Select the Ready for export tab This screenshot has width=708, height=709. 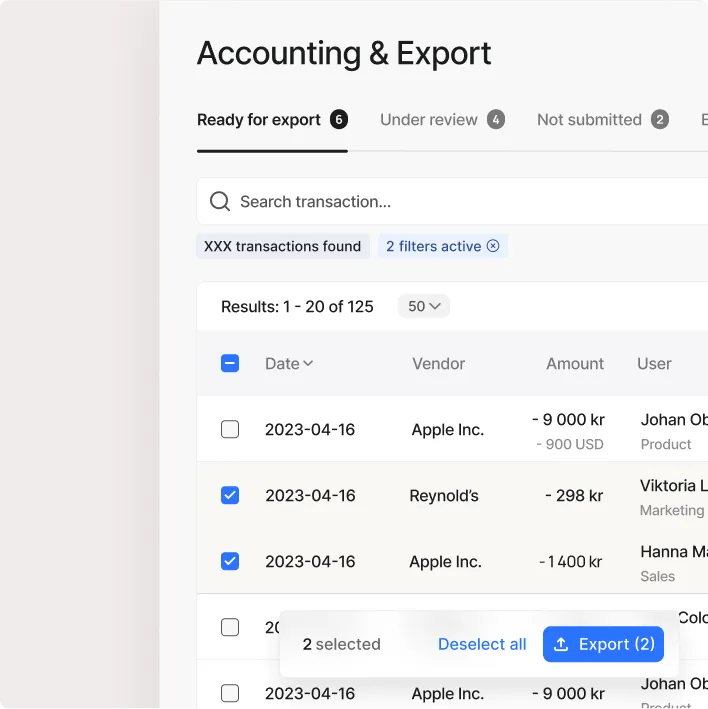tap(259, 120)
